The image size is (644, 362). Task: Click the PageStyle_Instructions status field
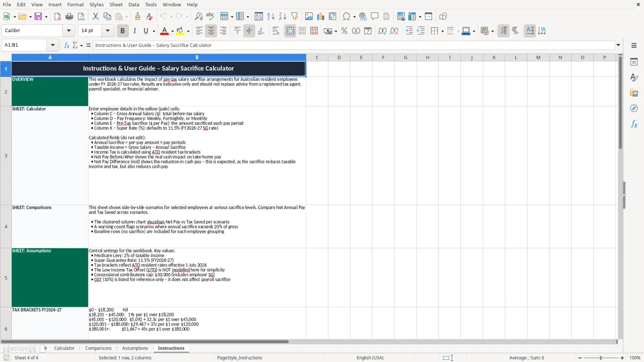coord(239,358)
